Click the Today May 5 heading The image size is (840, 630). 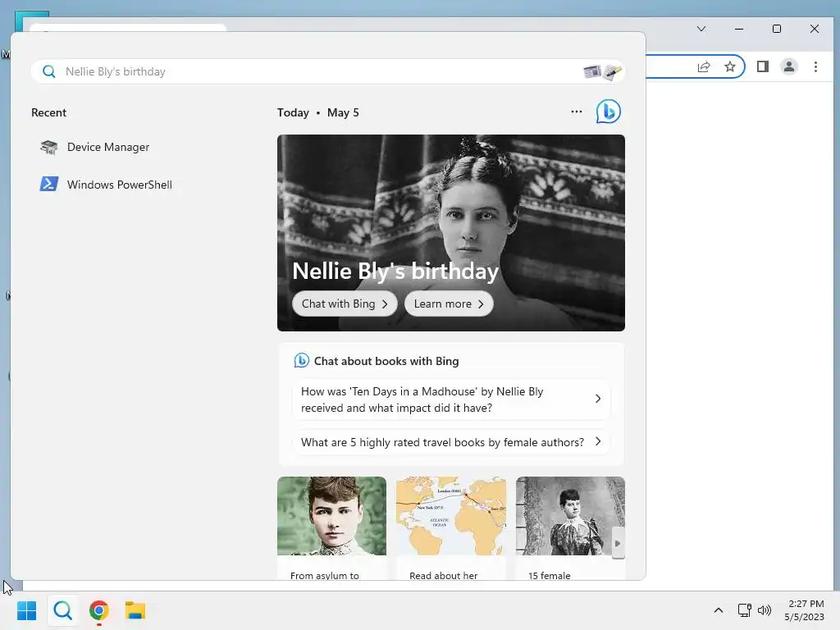click(x=318, y=112)
